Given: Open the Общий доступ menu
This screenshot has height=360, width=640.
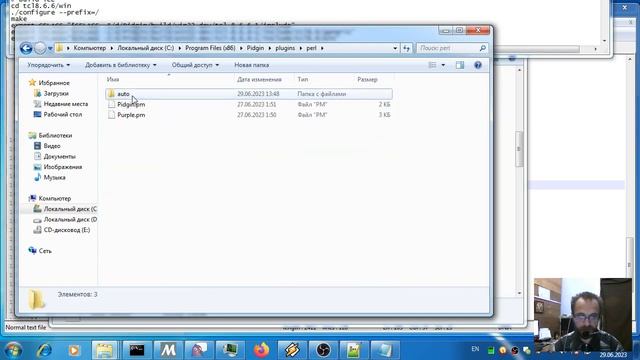Looking at the screenshot, I should pyautogui.click(x=195, y=65).
